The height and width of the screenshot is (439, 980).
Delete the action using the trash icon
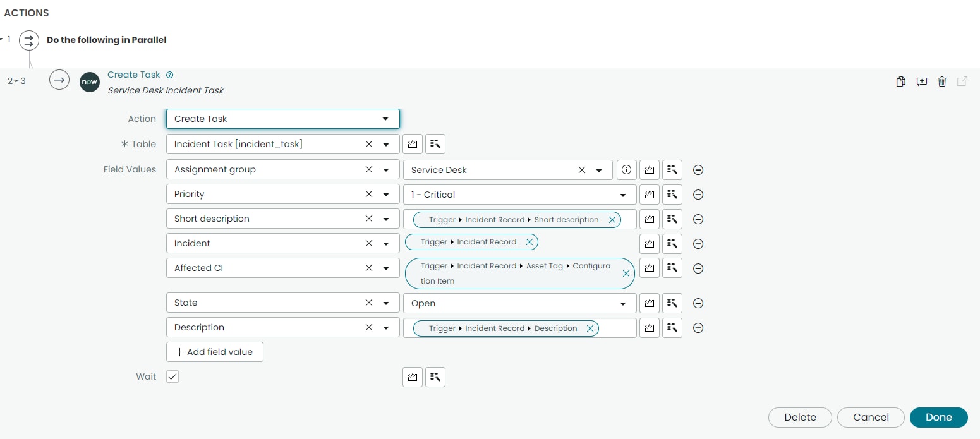pyautogui.click(x=942, y=81)
